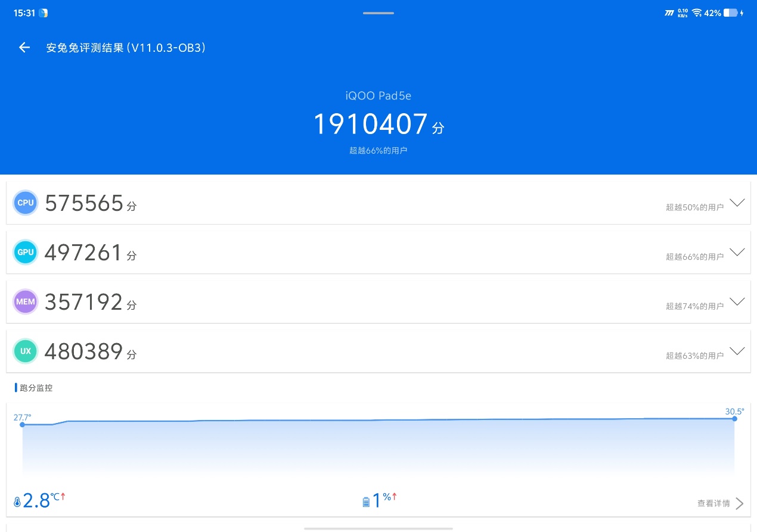Tap the back arrow icon
The image size is (757, 532).
tap(24, 48)
